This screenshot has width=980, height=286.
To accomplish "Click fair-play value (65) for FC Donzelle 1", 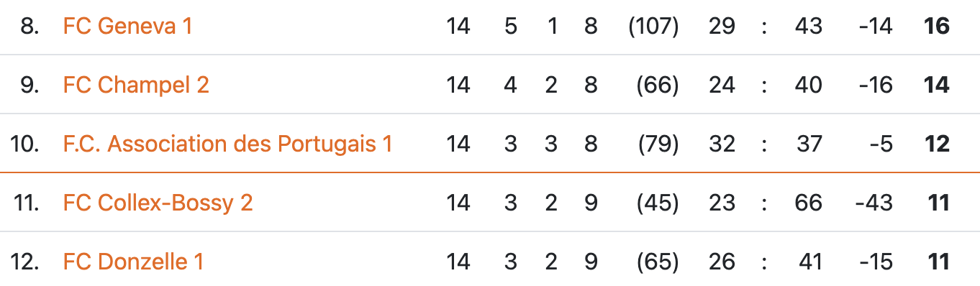I will coord(658,262).
